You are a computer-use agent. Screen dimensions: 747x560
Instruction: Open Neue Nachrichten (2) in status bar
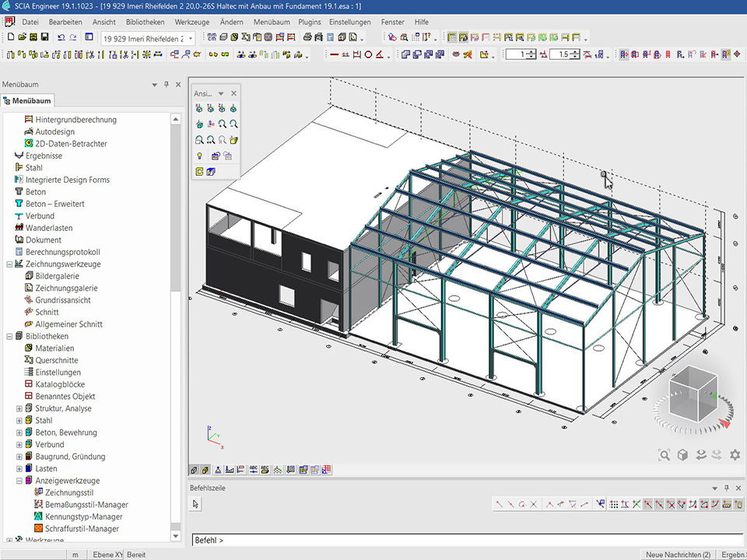(678, 555)
